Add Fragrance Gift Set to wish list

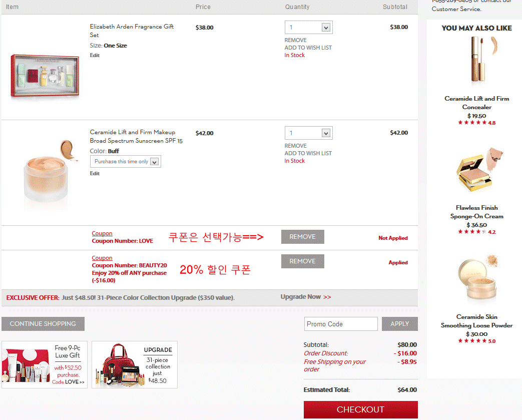coord(308,48)
